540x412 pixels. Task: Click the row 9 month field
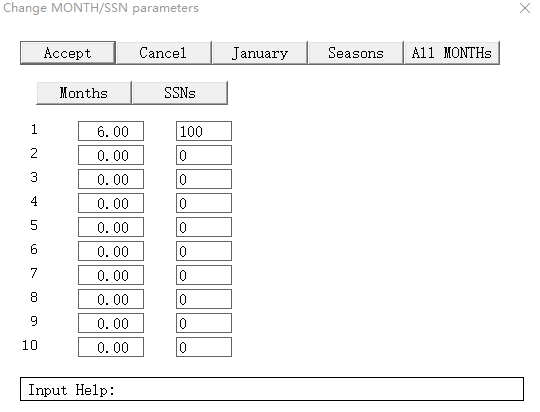tap(111, 323)
